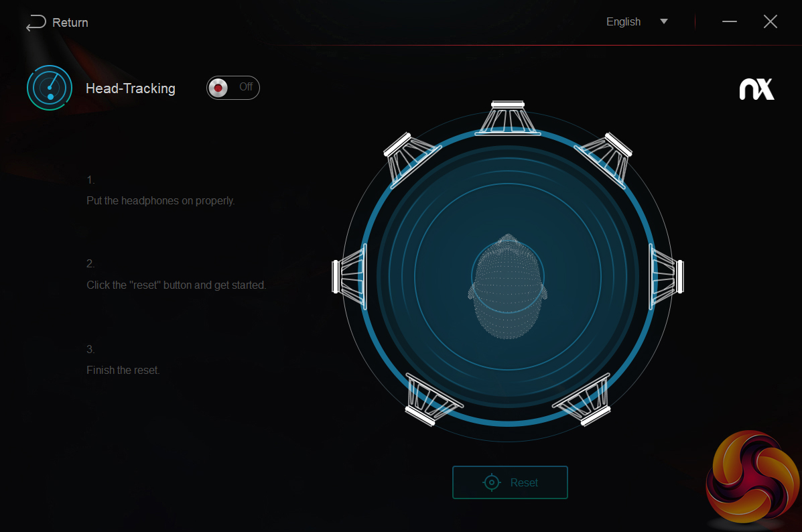802x532 pixels.
Task: Minimize the window
Action: tap(730, 21)
